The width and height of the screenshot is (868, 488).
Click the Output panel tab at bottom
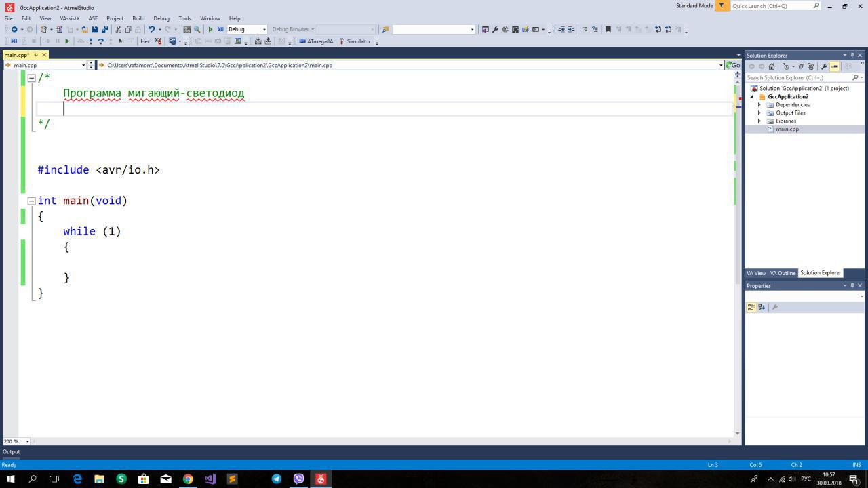coord(12,452)
